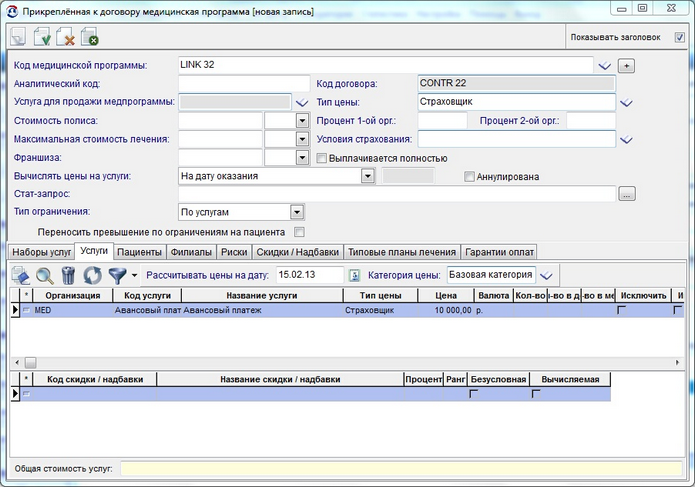Click the Условия страхования input field
Screen dimensions: 695x487
[517, 139]
